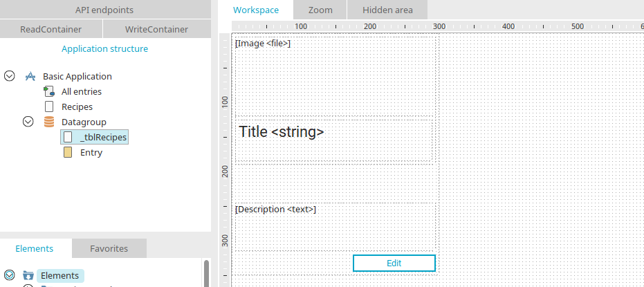Screen dimensions: 644x287
Task: Click the _tblRecipes page icon
Action: 67,137
